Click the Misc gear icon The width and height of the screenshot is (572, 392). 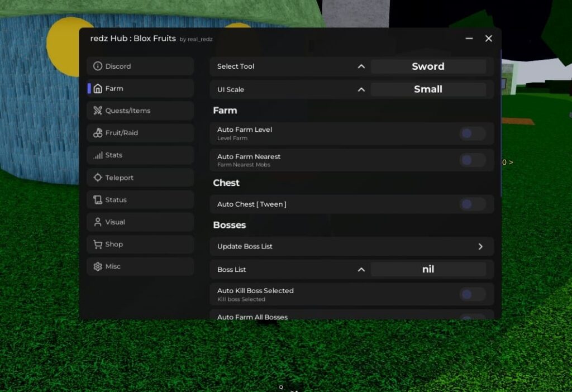point(98,266)
